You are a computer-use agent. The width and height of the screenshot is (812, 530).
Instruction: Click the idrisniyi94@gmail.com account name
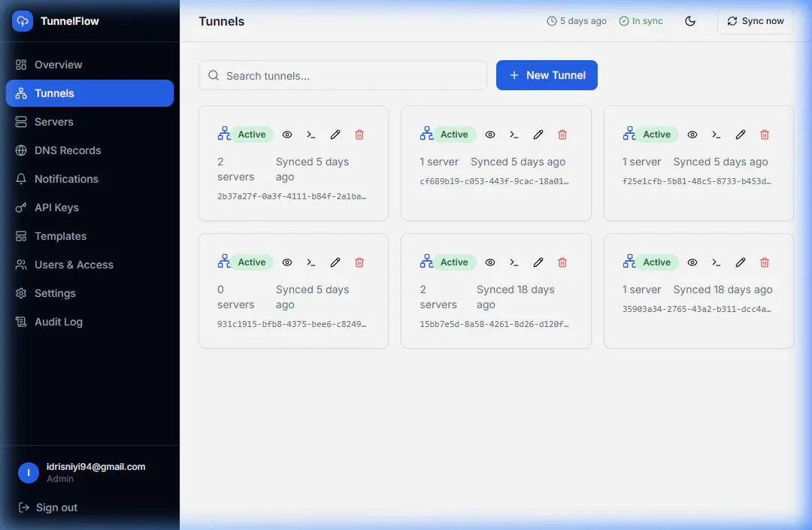95,467
